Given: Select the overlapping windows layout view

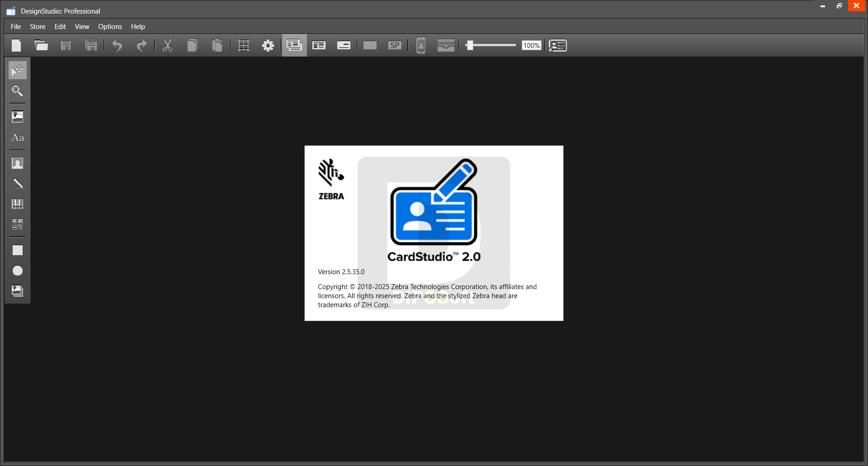Looking at the screenshot, I should pos(294,45).
